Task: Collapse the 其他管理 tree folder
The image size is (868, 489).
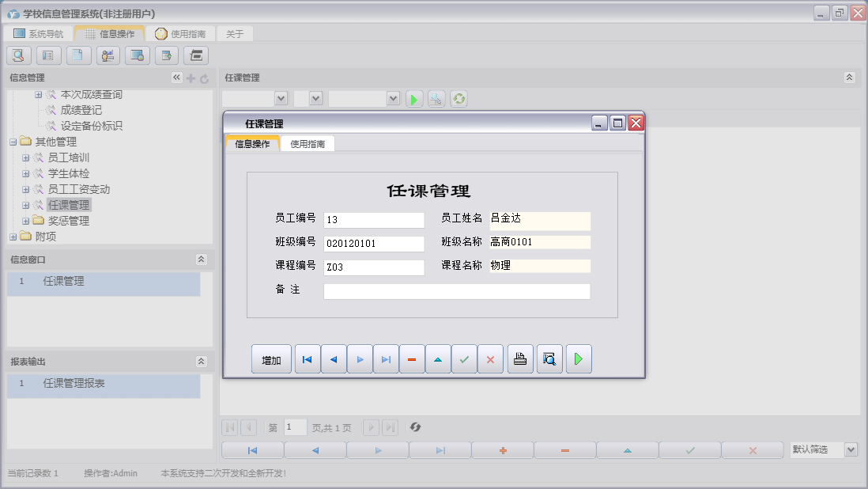Action: click(x=13, y=142)
